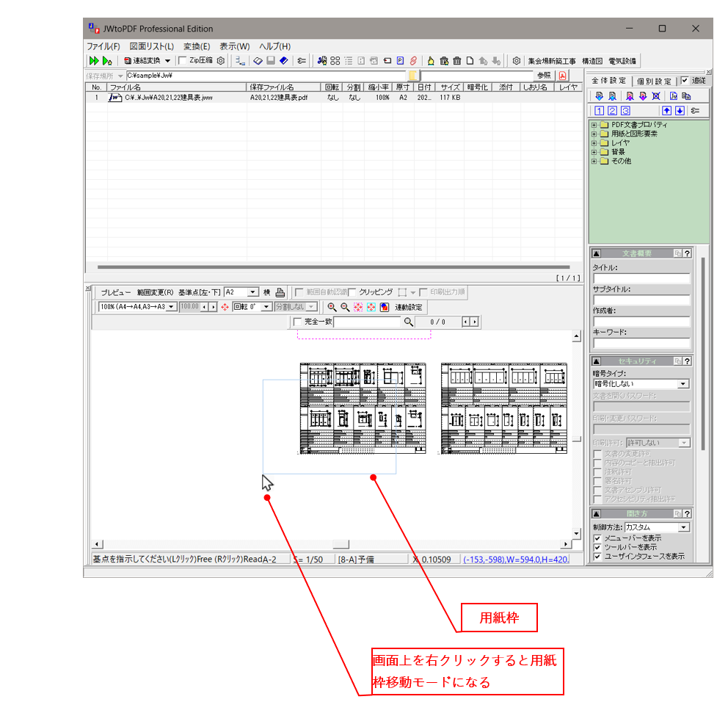Click the 参照 browse button

[x=543, y=76]
